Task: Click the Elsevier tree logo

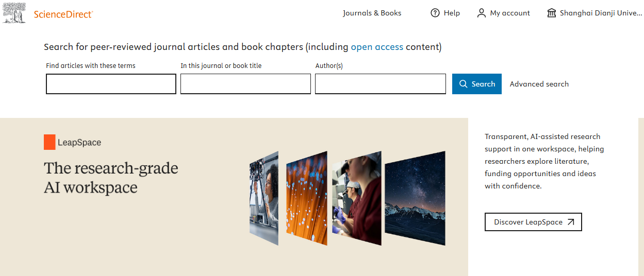Action: tap(14, 13)
